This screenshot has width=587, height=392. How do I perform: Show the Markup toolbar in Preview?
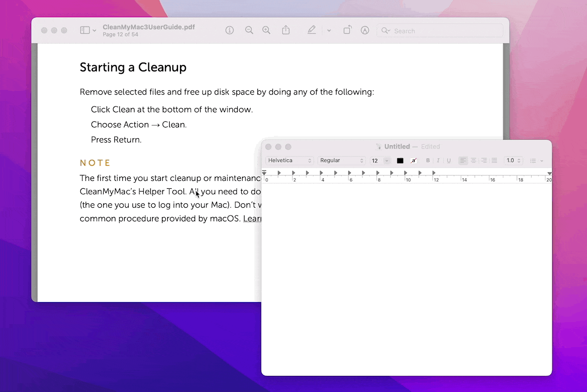click(364, 30)
